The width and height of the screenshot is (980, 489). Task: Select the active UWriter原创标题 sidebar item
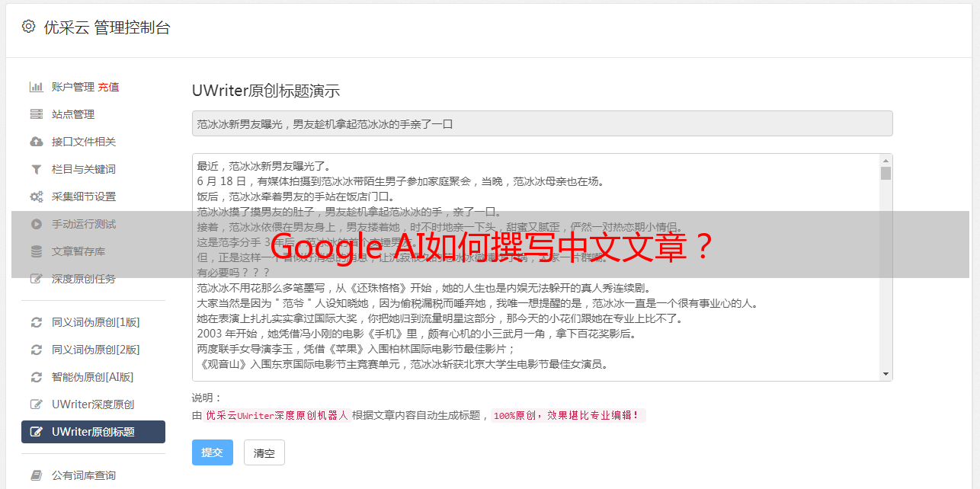(x=93, y=432)
